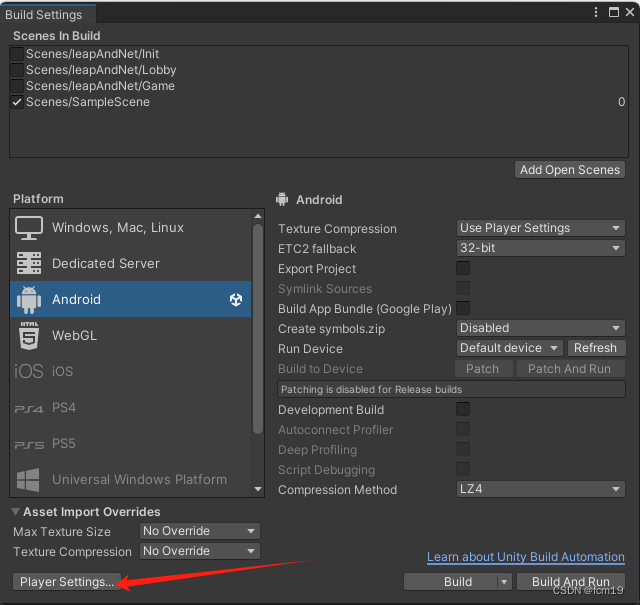Screen dimensions: 640x605
Task: Select Dedicated Server platform
Action: point(131,263)
